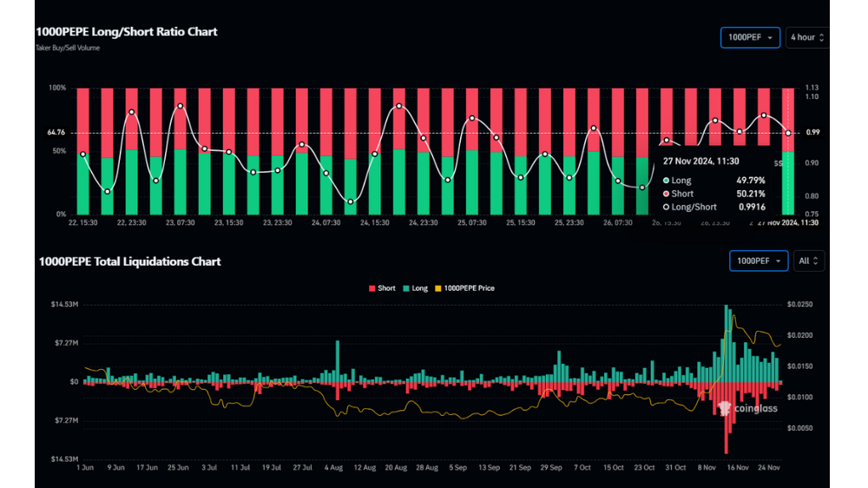This screenshot has height=488, width=868.
Task: Click the red Short legend color square
Action: click(x=372, y=288)
